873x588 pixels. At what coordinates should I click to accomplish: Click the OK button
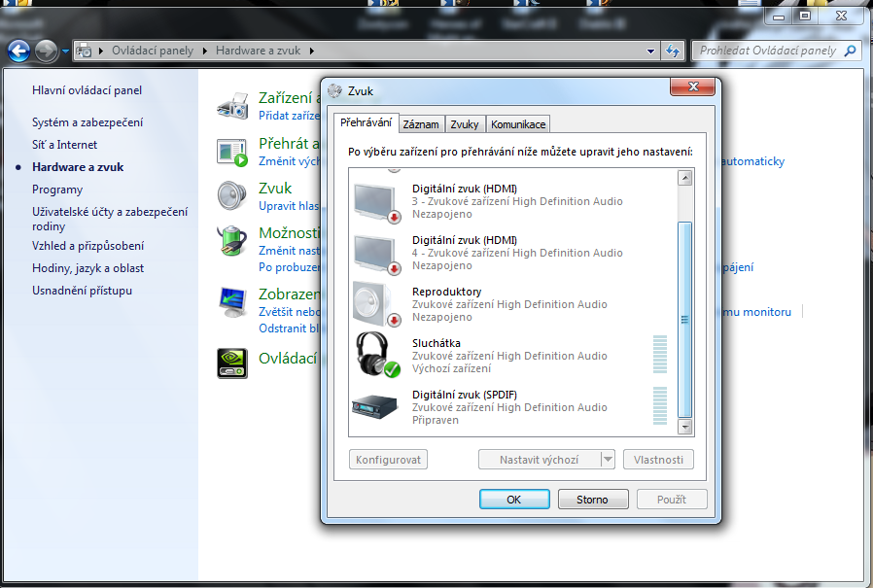tap(514, 500)
